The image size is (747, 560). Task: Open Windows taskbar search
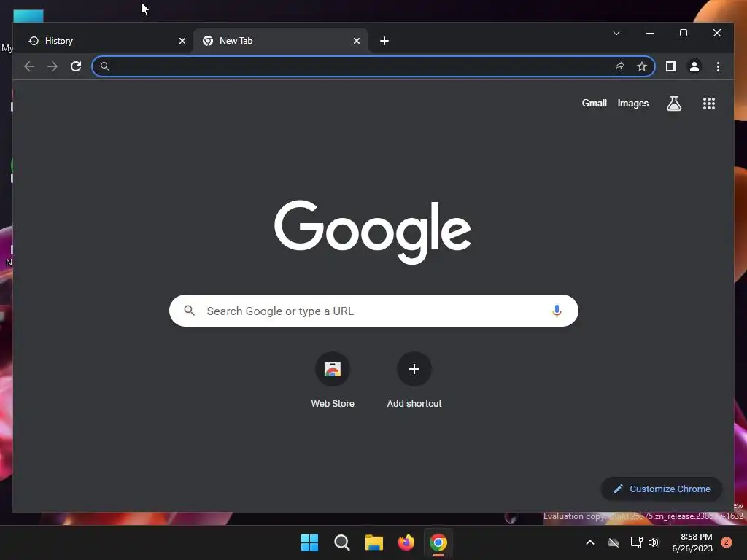(341, 542)
